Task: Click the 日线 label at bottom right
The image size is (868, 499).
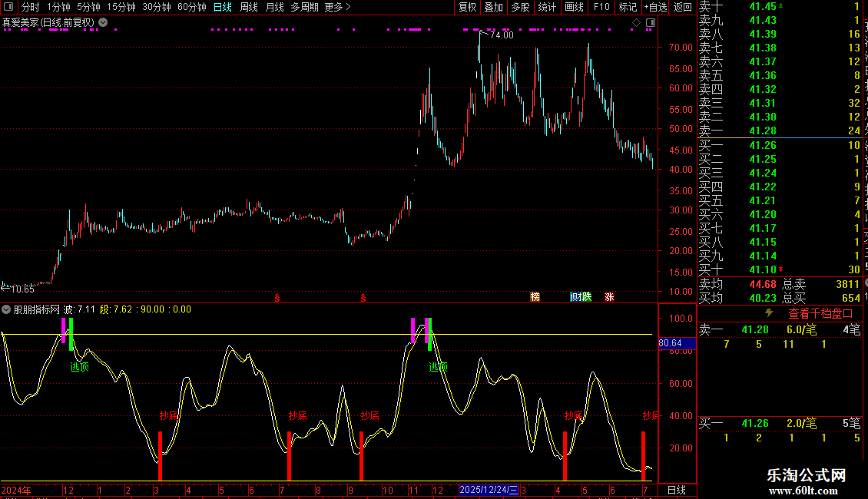Action: coord(677,490)
